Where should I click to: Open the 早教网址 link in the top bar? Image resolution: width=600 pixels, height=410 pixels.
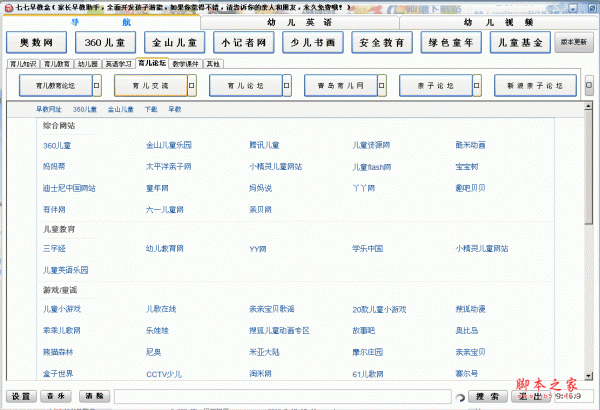(49, 109)
